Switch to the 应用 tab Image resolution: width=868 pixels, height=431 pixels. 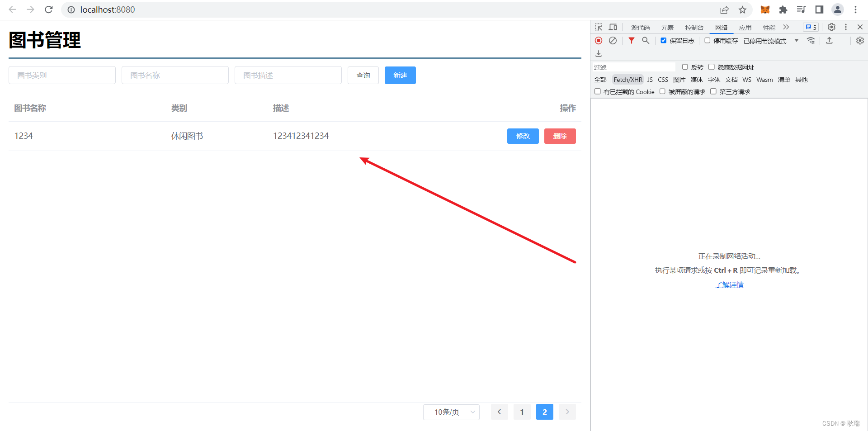point(745,28)
